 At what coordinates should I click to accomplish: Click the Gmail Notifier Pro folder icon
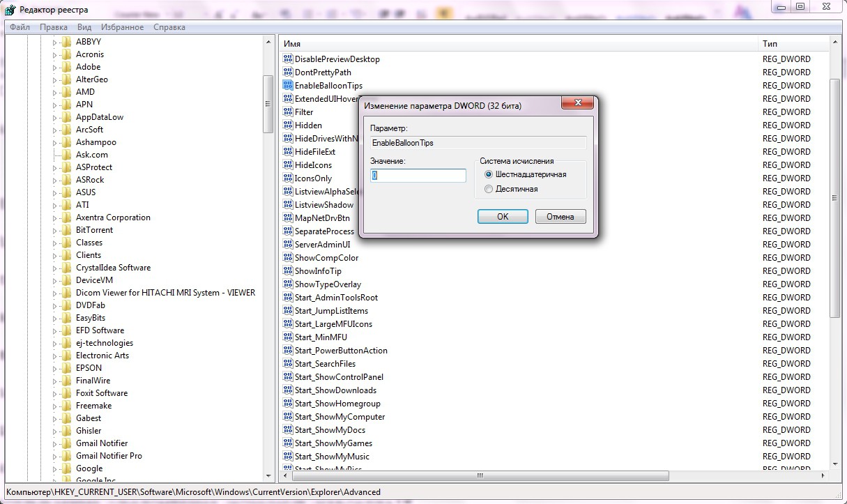point(67,456)
